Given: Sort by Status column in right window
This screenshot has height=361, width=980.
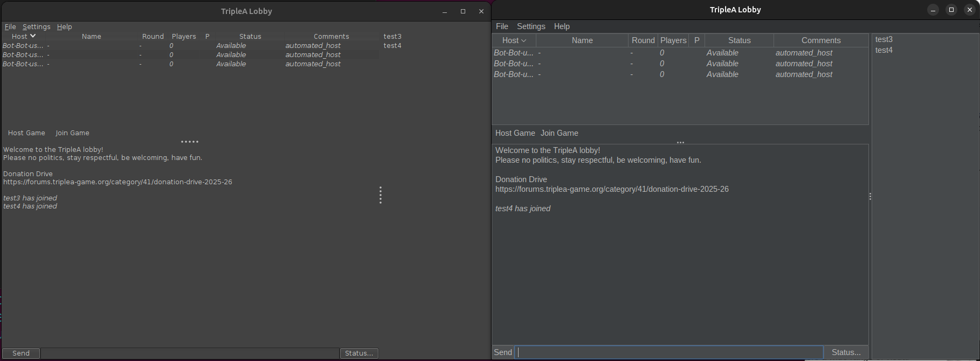Looking at the screenshot, I should coord(739,40).
